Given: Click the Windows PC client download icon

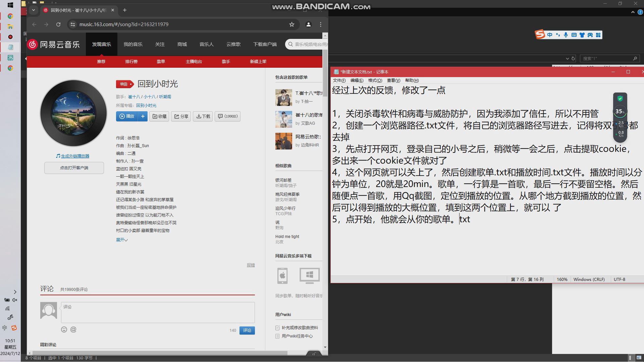Looking at the screenshot, I should (310, 276).
